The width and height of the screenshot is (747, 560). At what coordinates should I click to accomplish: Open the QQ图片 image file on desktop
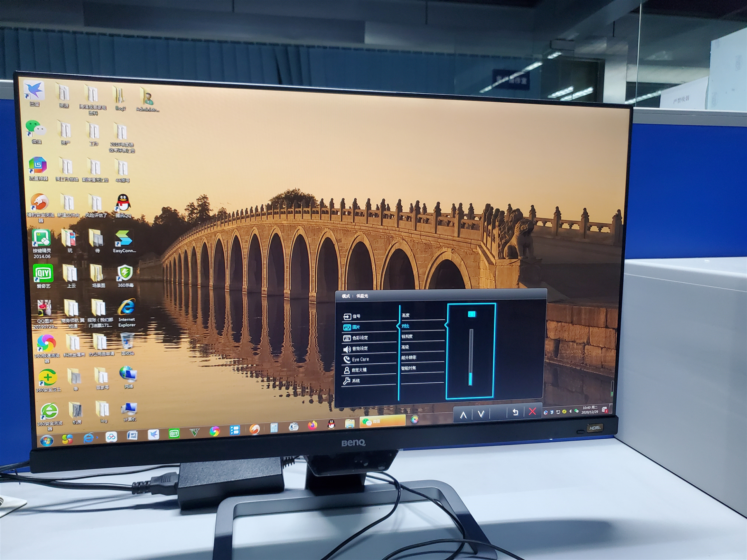point(44,313)
